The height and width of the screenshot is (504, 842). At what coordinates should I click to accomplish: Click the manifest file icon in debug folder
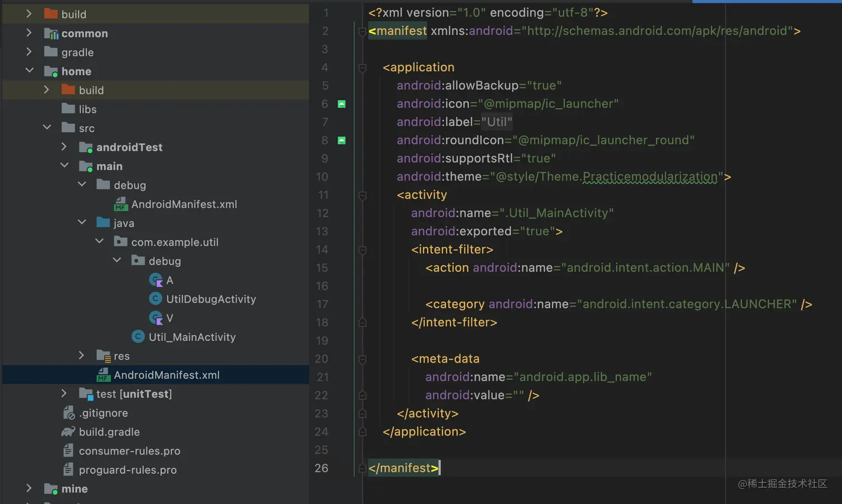pos(121,204)
